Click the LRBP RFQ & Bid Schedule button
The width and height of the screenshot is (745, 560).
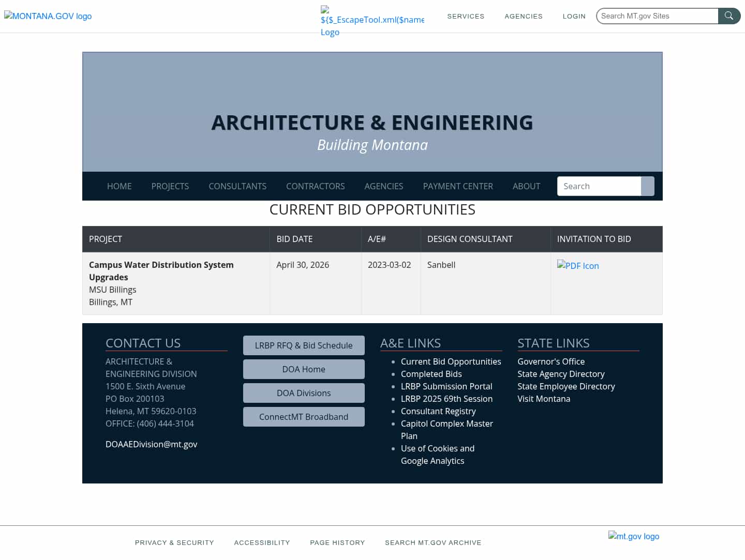tap(304, 345)
